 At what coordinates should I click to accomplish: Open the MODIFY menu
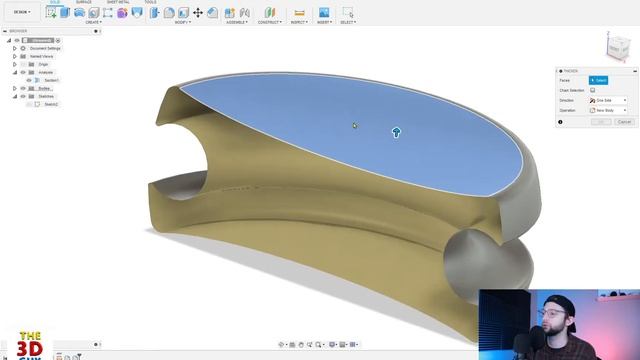(x=182, y=22)
